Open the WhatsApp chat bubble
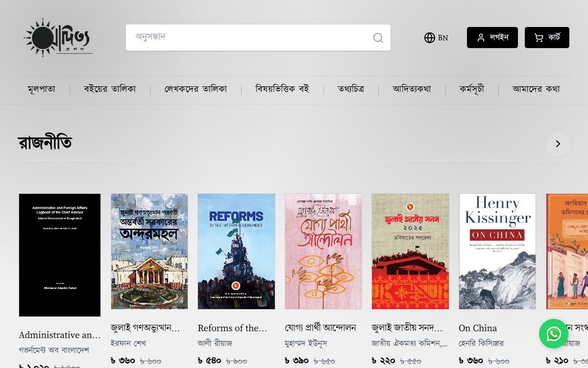The height and width of the screenshot is (368, 588). point(554,334)
